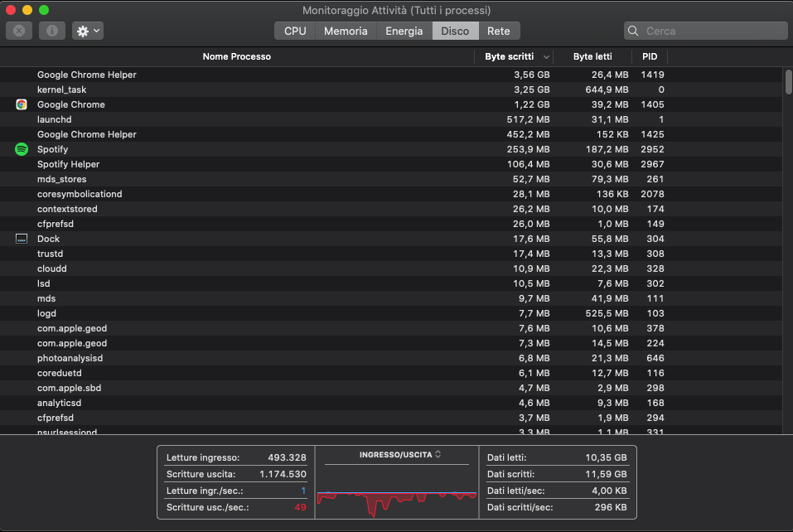This screenshot has width=793, height=532.
Task: Click the Spotify app icon
Action: [22, 149]
